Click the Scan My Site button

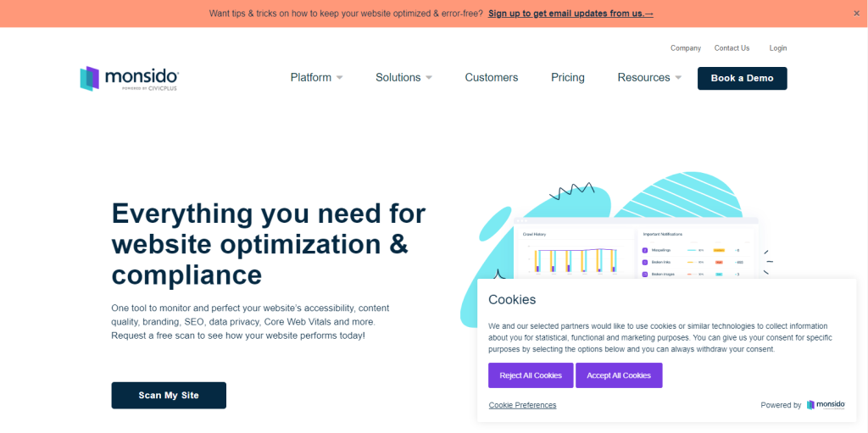click(169, 396)
